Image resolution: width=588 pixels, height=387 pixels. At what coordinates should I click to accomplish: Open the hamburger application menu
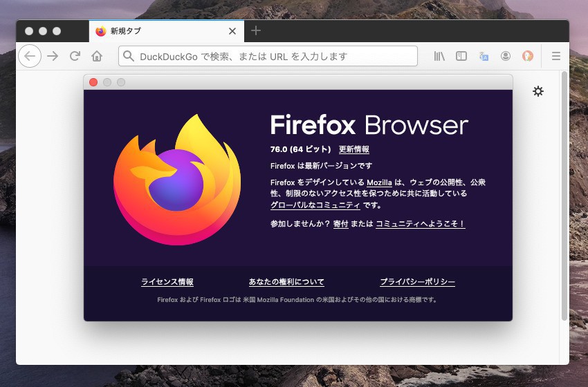coord(556,56)
